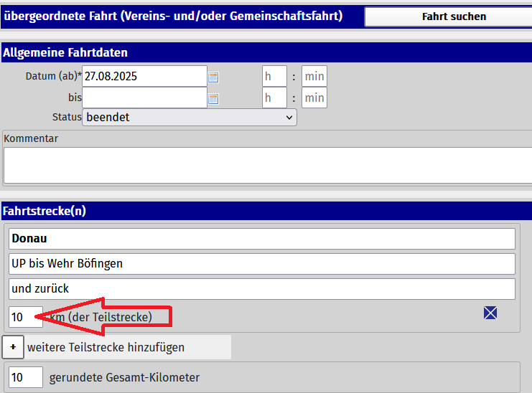Click the gerundete Gesamt-Kilometer field

tap(26, 377)
